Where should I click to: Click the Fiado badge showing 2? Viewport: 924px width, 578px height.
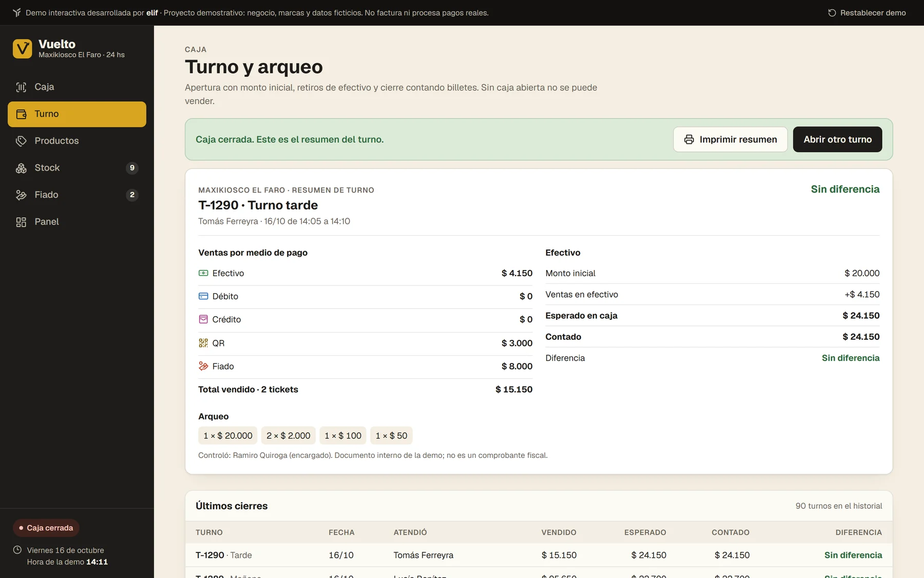pos(132,195)
